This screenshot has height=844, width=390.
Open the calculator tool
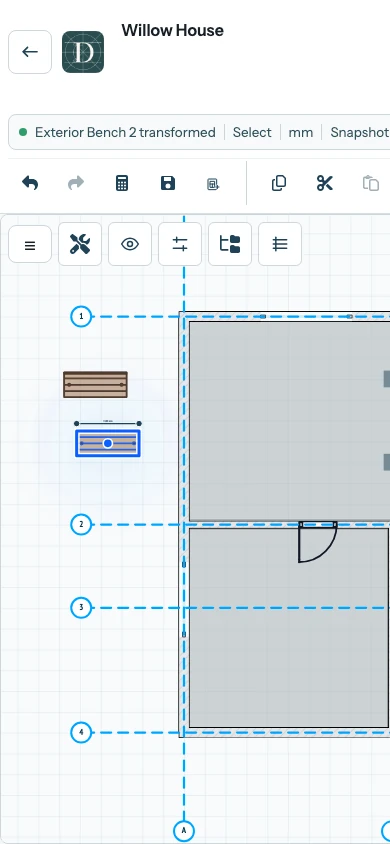122,184
